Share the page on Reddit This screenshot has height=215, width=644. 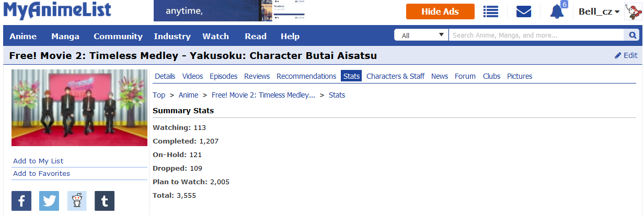point(77,201)
